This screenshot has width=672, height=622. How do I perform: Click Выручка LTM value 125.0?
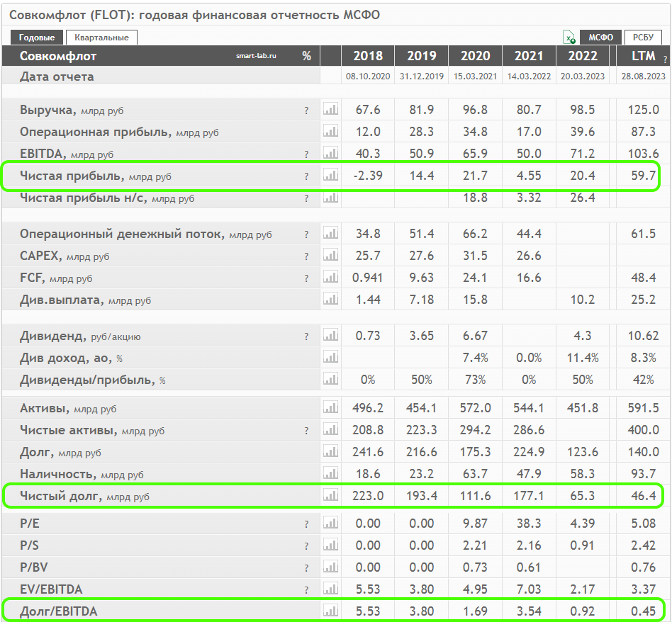(x=643, y=110)
